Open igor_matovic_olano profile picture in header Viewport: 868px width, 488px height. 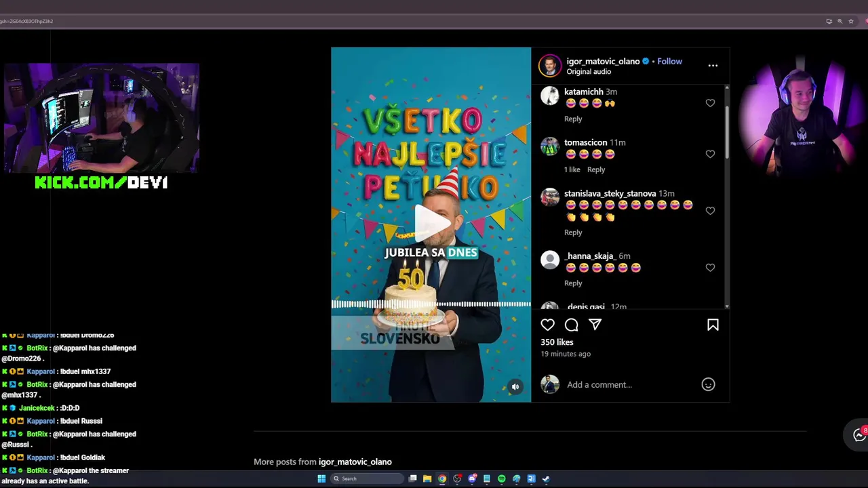click(x=550, y=66)
